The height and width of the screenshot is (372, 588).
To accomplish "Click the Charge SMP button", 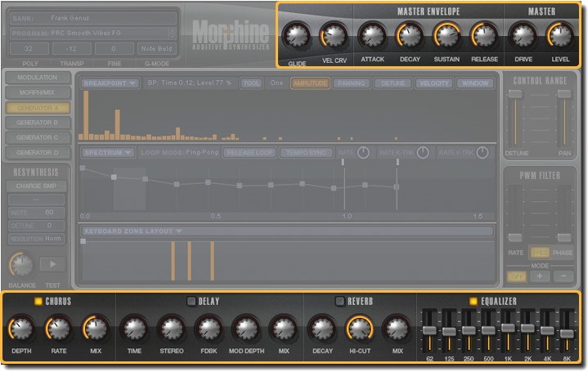I will point(36,186).
